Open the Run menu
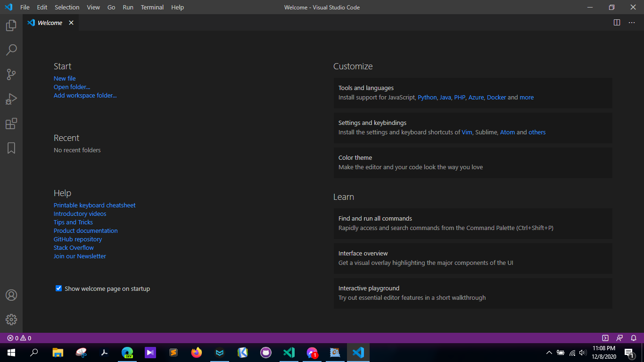This screenshot has height=362, width=644. (x=128, y=7)
